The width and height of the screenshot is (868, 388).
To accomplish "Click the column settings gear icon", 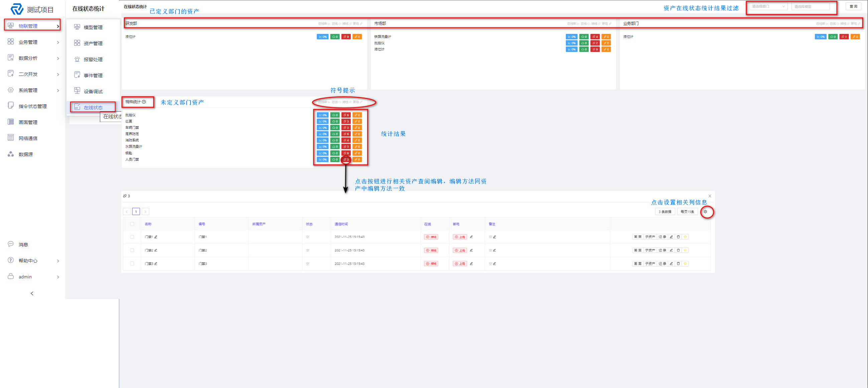I will coord(705,212).
